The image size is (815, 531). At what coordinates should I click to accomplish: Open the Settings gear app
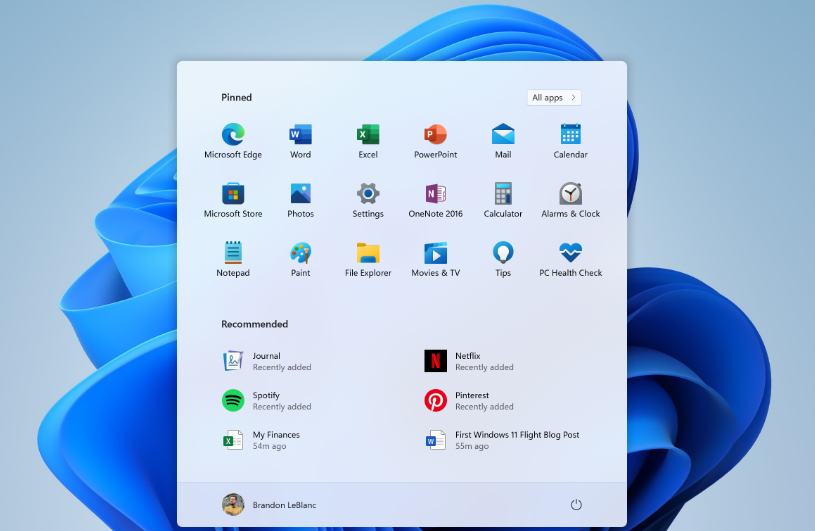pyautogui.click(x=368, y=200)
